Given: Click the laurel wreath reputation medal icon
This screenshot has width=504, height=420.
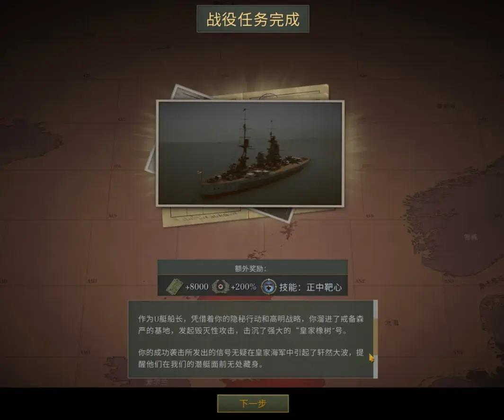Looking at the screenshot, I should coord(220,286).
